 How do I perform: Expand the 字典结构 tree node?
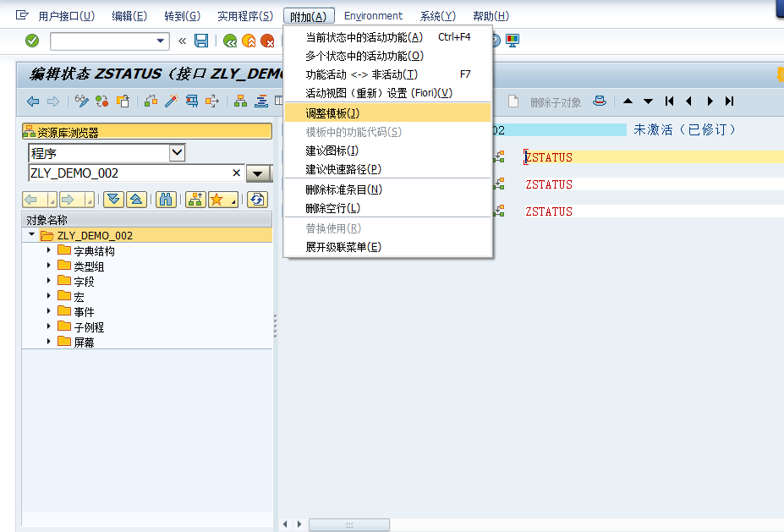coord(49,249)
